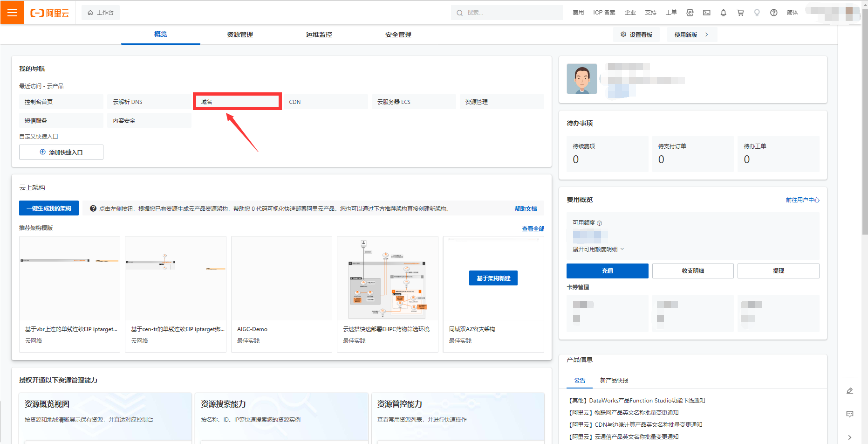
Task: Open the API tools icon
Action: click(690, 13)
